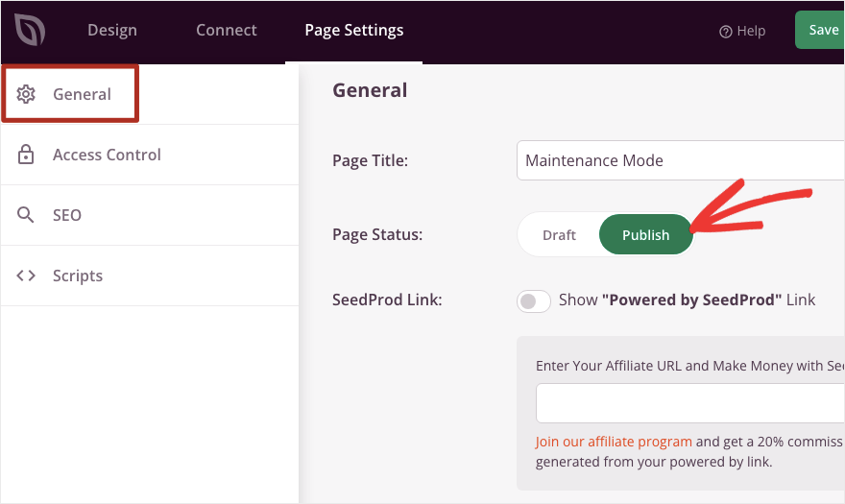This screenshot has width=845, height=504.
Task: Open the Scripts settings section
Action: pyautogui.click(x=150, y=276)
